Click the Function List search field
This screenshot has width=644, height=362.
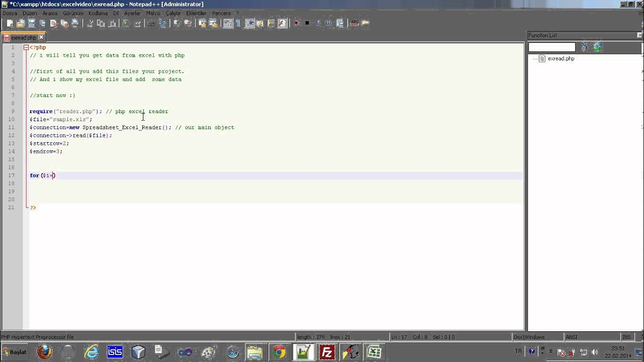551,47
